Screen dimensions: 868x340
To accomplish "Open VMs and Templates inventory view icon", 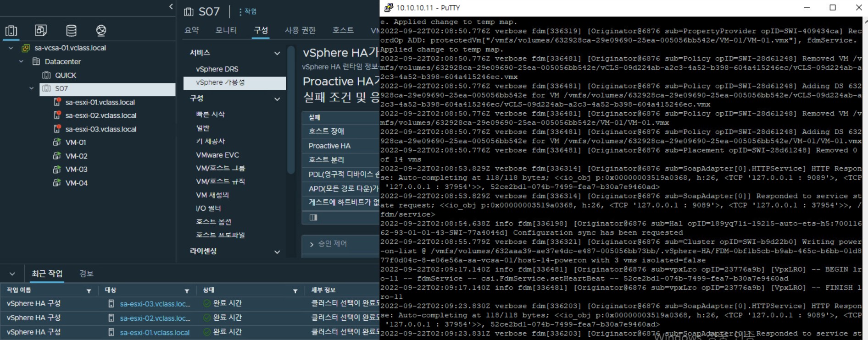I will (x=41, y=31).
